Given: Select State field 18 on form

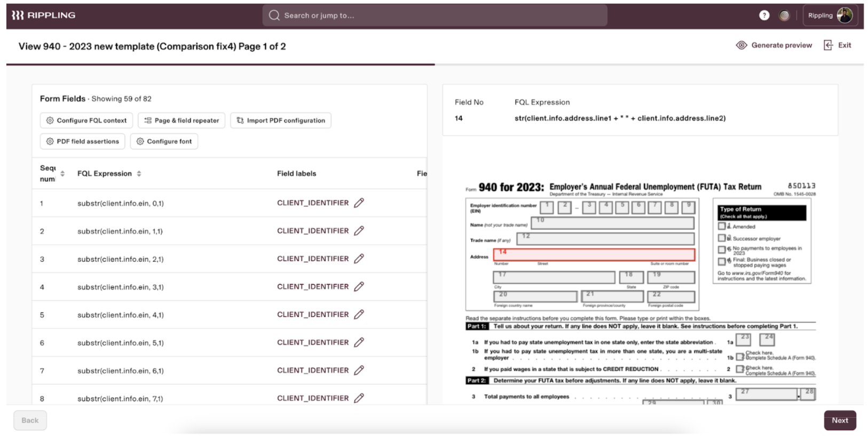Looking at the screenshot, I should (x=631, y=277).
